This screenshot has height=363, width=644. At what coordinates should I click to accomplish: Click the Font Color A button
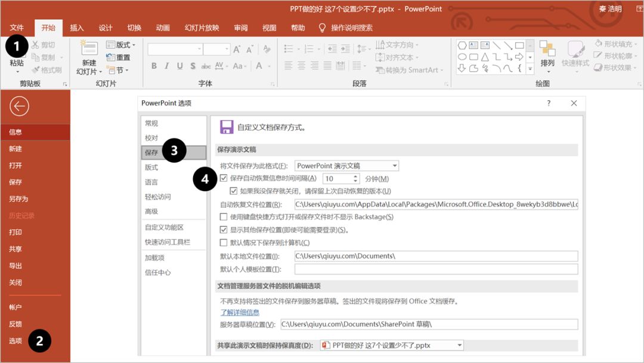pos(259,66)
